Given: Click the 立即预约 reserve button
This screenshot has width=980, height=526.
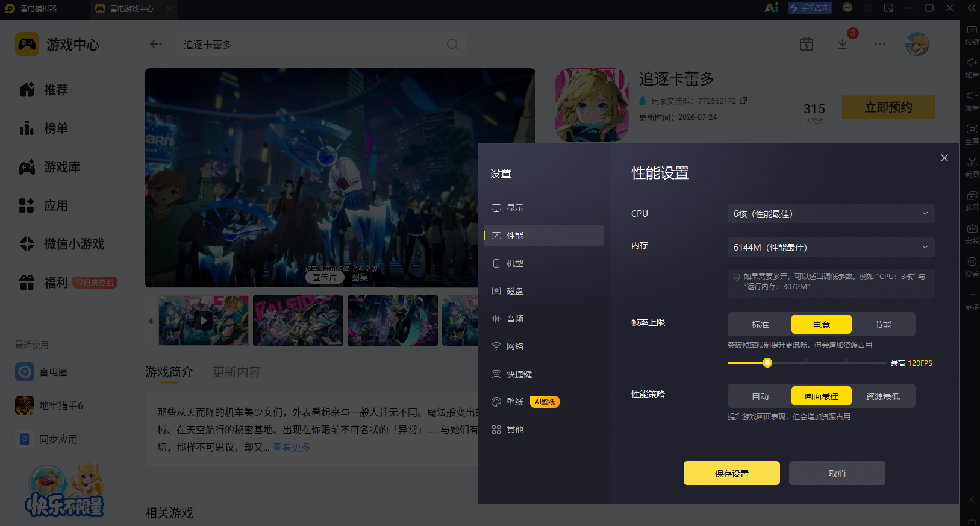Looking at the screenshot, I should (888, 107).
